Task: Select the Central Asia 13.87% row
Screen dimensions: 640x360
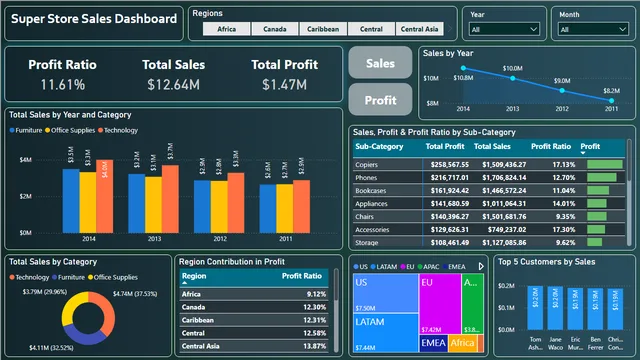Action: pos(254,346)
